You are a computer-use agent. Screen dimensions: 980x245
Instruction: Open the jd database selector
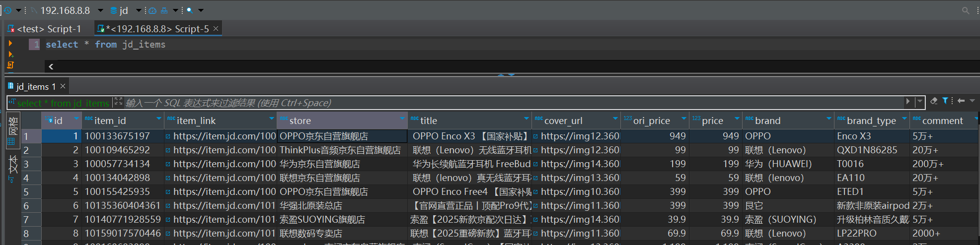(124, 10)
